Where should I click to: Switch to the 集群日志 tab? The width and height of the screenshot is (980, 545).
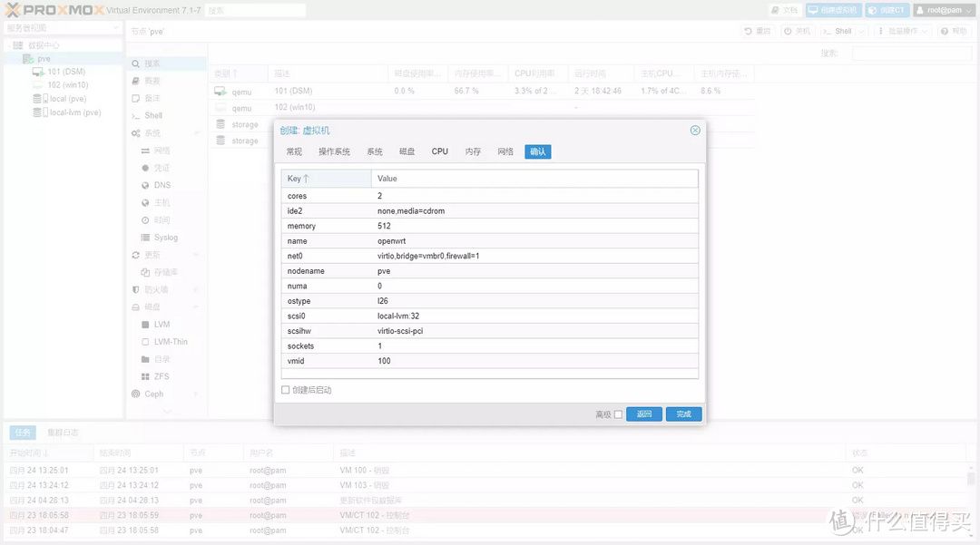pos(63,433)
